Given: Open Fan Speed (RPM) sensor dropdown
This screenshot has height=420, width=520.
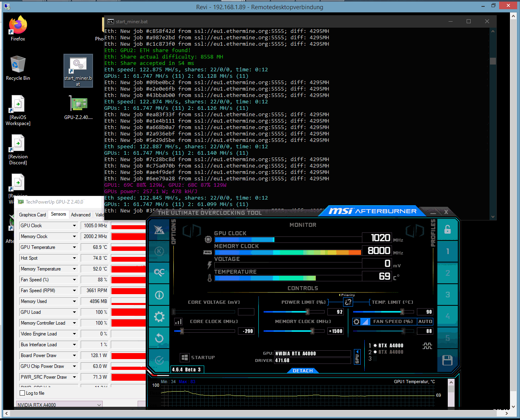Looking at the screenshot, I should [x=74, y=291].
